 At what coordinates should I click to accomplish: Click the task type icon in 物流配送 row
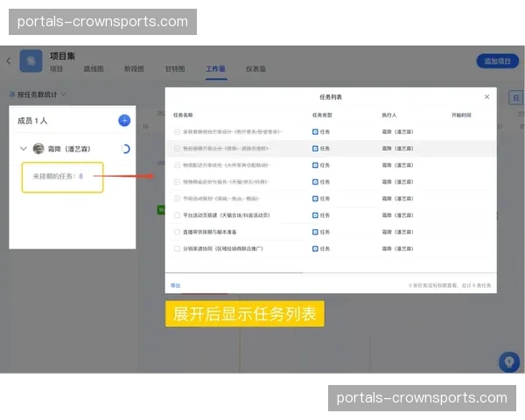coord(315,165)
